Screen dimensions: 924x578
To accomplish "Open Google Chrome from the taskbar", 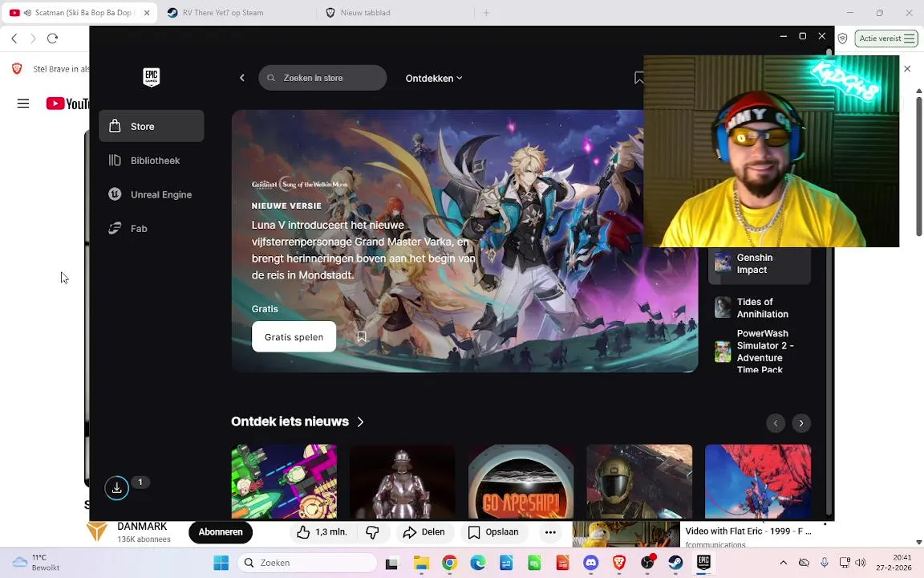I will [450, 563].
